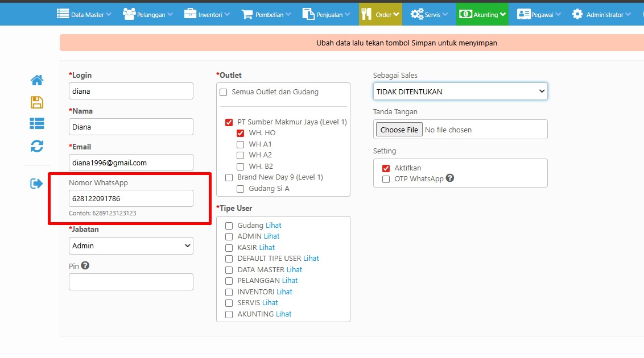This screenshot has width=644, height=358.
Task: Click the Nomor WhatsApp input field
Action: click(x=131, y=198)
